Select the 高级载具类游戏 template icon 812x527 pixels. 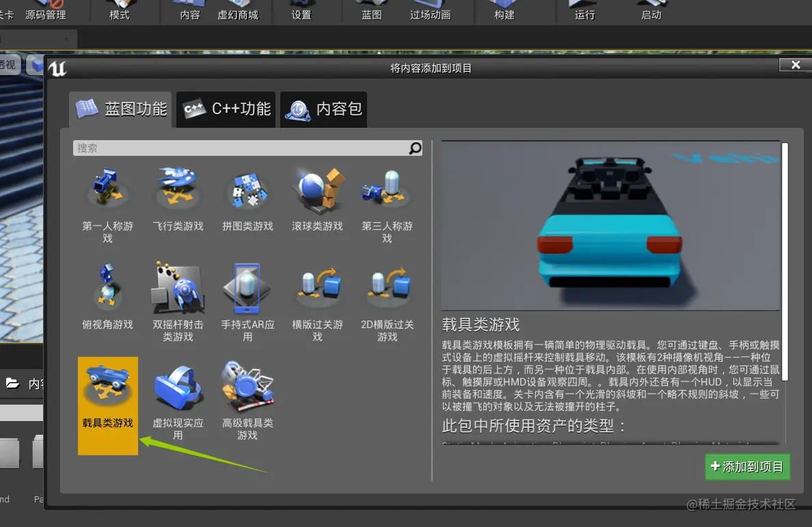click(247, 386)
